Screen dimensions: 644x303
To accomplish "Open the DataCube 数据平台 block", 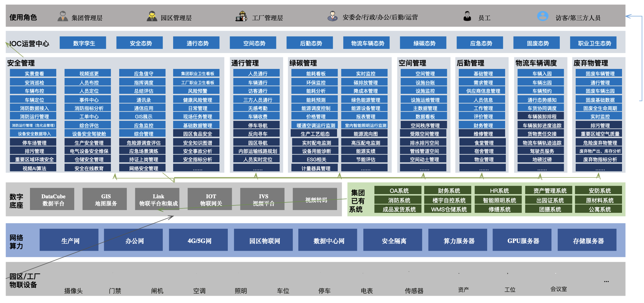I will (x=52, y=199).
